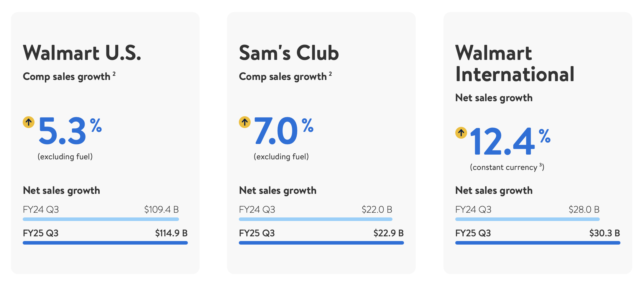Click the Sam's Club heading
The height and width of the screenshot is (285, 644).
[289, 53]
